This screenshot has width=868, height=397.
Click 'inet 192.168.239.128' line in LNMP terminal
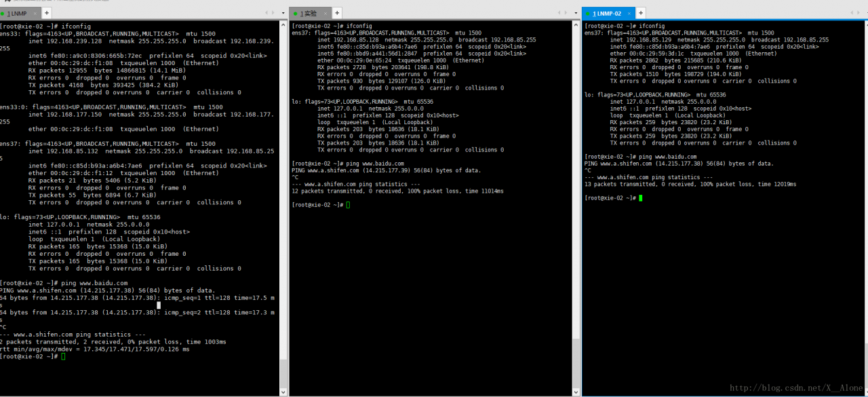coord(152,41)
